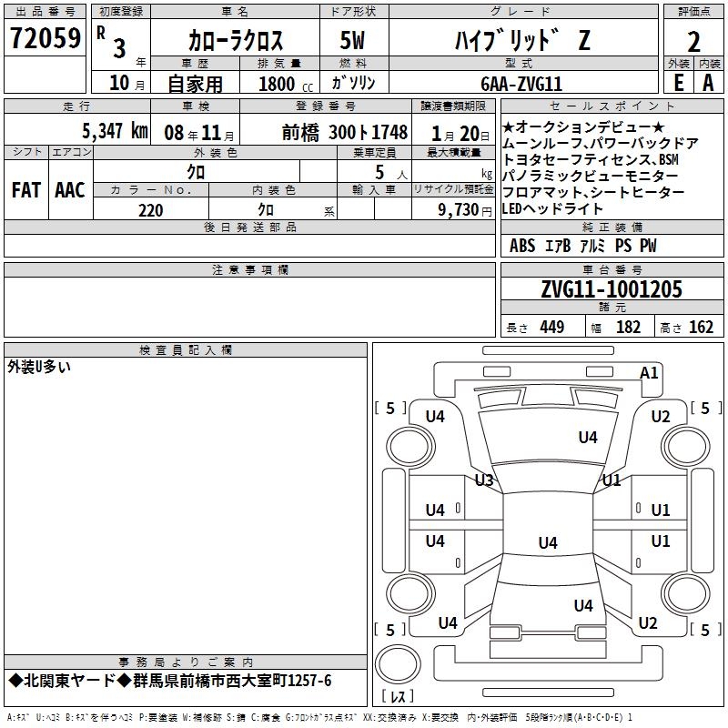The width and height of the screenshot is (728, 728).
Task: Select the 車台番号 header label
Action: click(x=612, y=269)
